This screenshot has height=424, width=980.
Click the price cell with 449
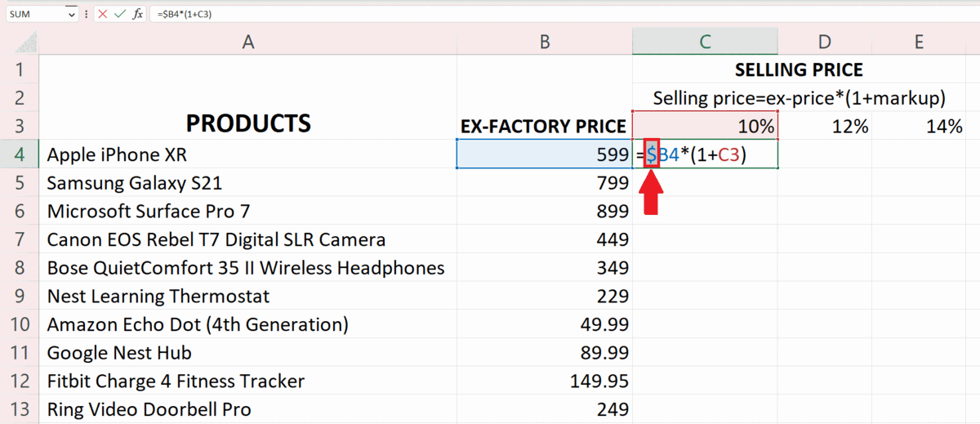[x=545, y=239]
